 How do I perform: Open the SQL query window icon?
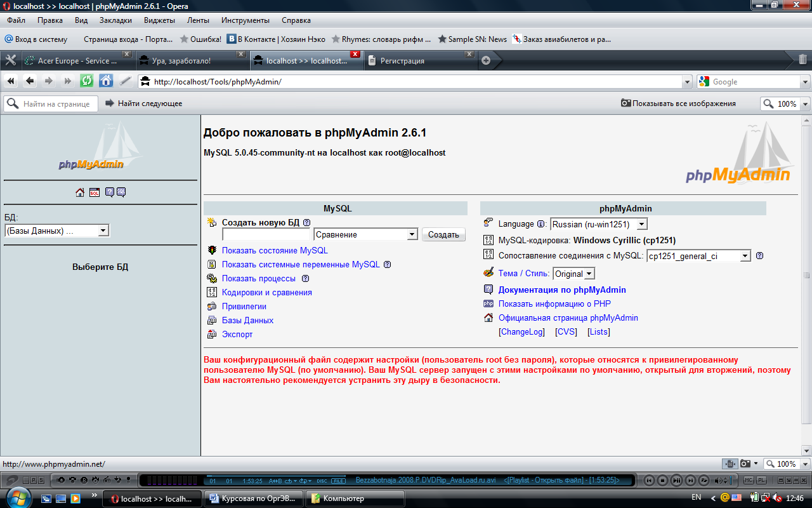point(94,192)
